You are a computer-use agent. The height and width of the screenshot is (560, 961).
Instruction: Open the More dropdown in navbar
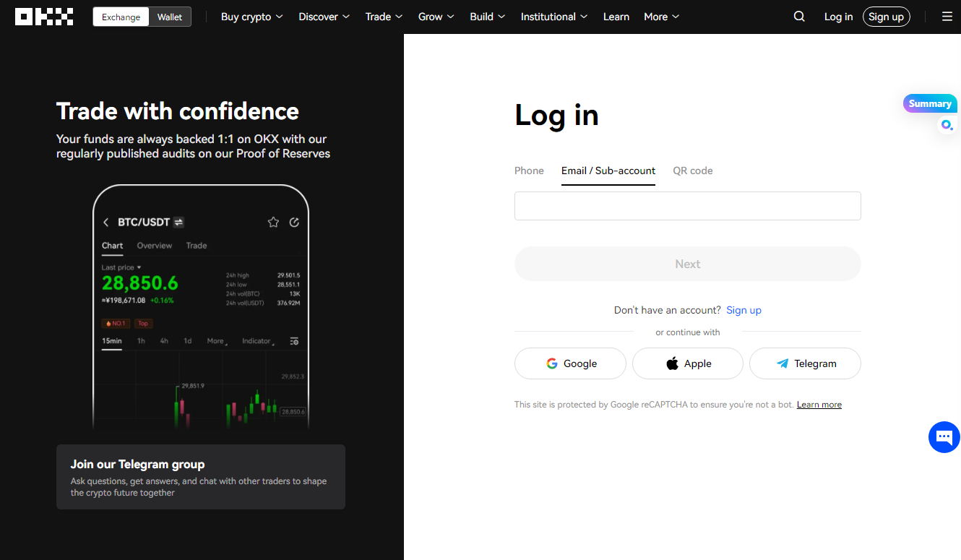[x=662, y=17]
